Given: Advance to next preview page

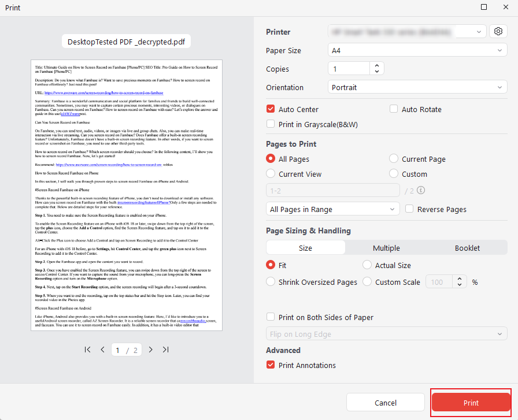Looking at the screenshot, I should click(150, 350).
